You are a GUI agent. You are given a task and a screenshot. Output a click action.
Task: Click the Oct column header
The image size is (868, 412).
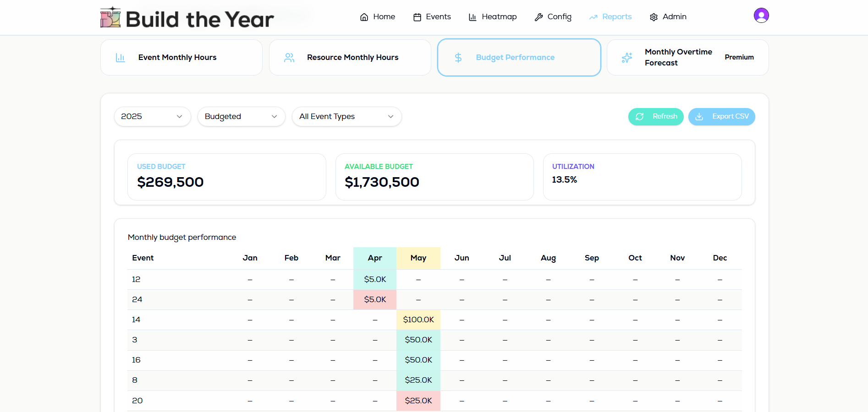(x=635, y=258)
